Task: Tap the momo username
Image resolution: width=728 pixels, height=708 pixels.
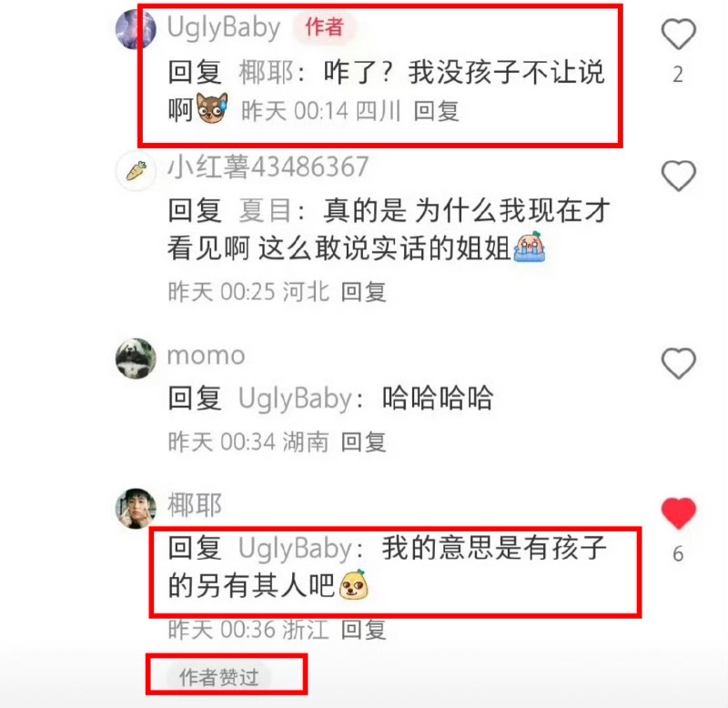Action: (x=207, y=357)
